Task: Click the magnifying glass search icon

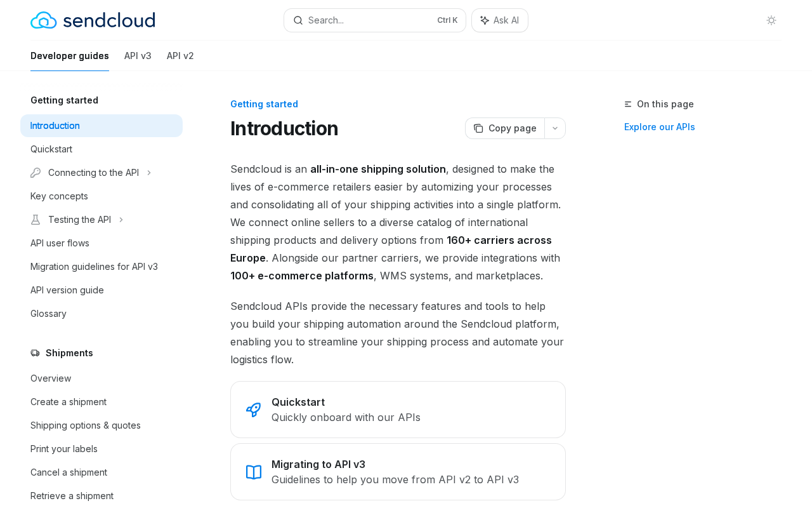Action: (298, 20)
